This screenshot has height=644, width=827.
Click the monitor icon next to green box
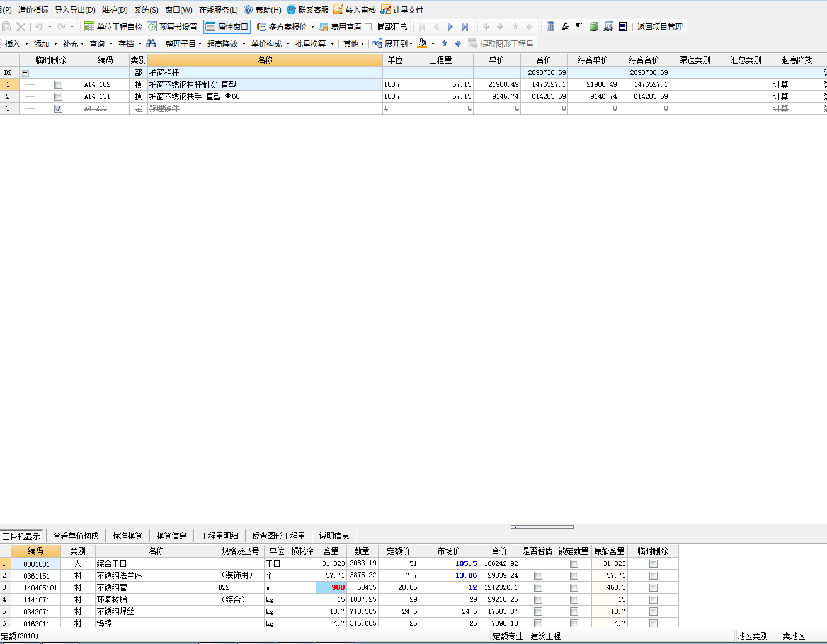pos(608,26)
